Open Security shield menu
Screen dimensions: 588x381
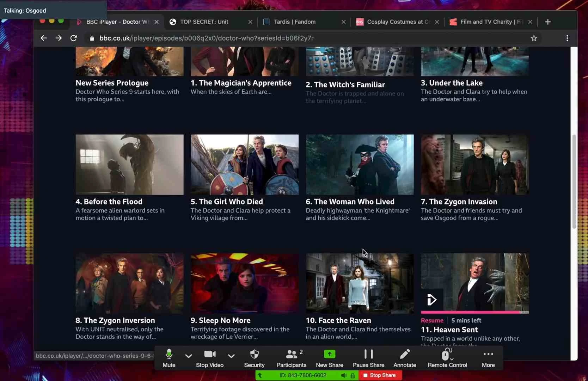pos(254,358)
